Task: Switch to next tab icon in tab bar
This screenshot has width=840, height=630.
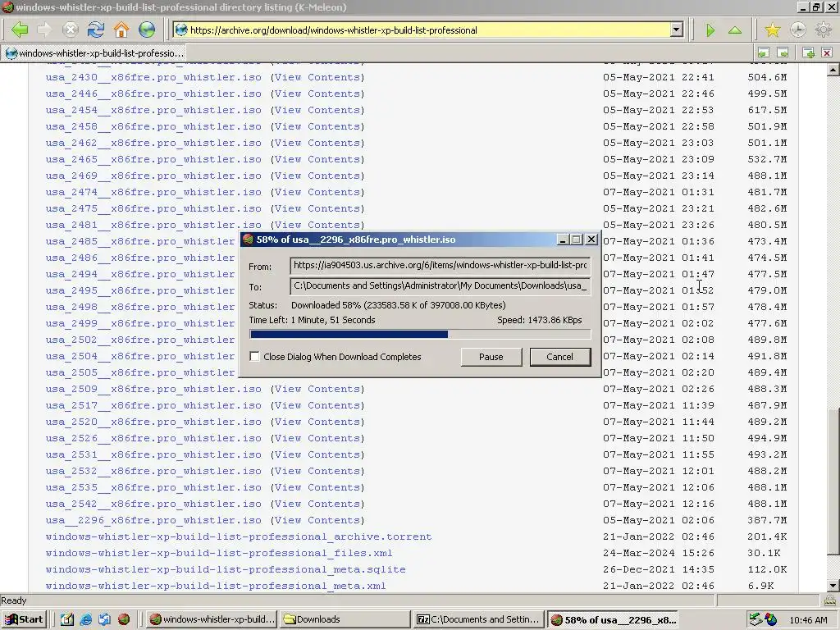Action: pyautogui.click(x=783, y=52)
